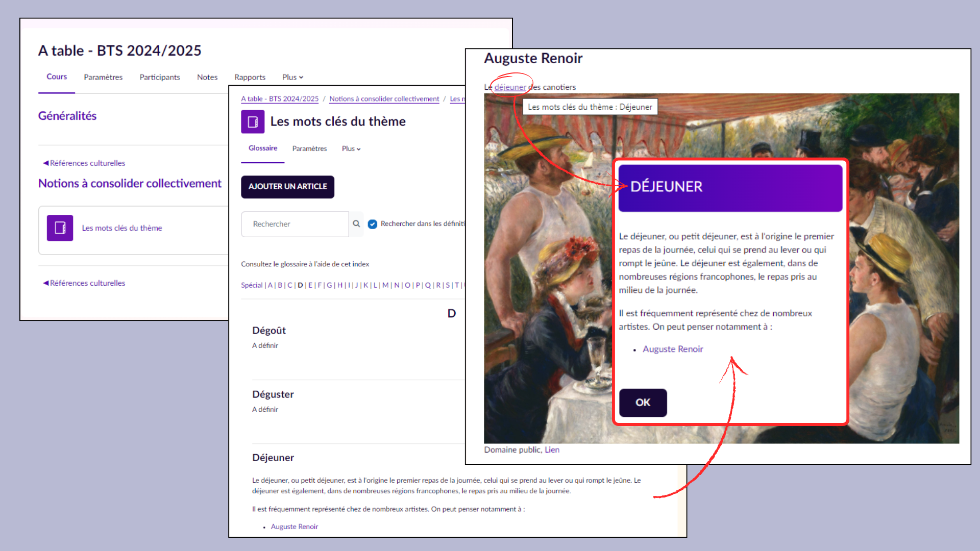
Task: Select letter E in glossary index
Action: click(310, 285)
